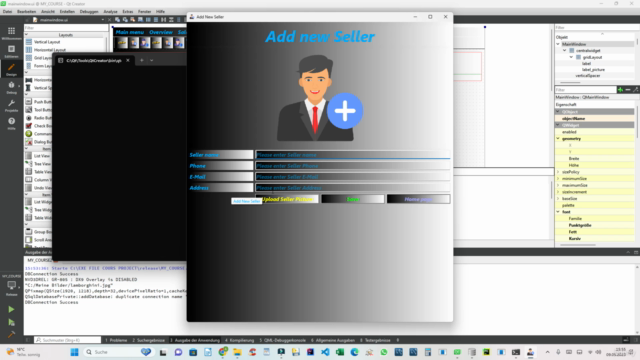Open File Explorer from the taskbar

(x=237, y=352)
